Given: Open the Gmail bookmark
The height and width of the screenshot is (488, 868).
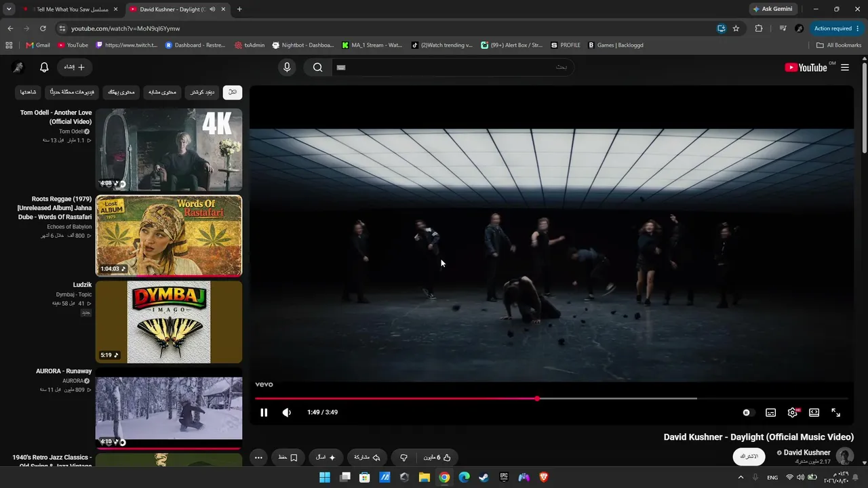Looking at the screenshot, I should (x=38, y=45).
